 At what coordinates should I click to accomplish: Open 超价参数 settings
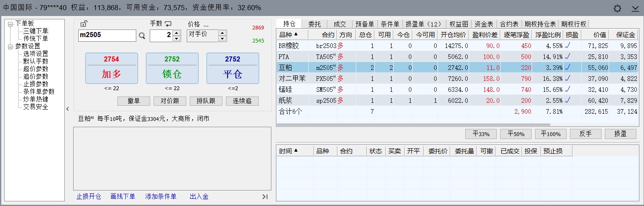click(x=36, y=69)
